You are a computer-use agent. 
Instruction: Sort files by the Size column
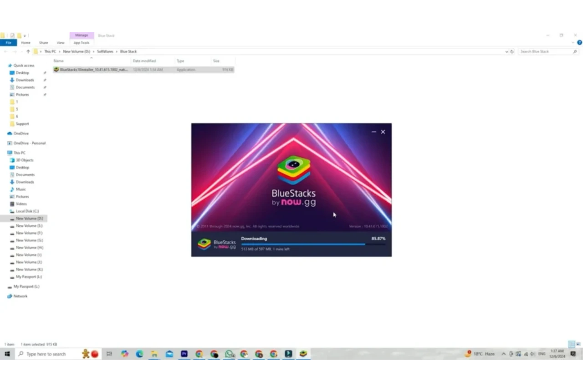(223, 61)
